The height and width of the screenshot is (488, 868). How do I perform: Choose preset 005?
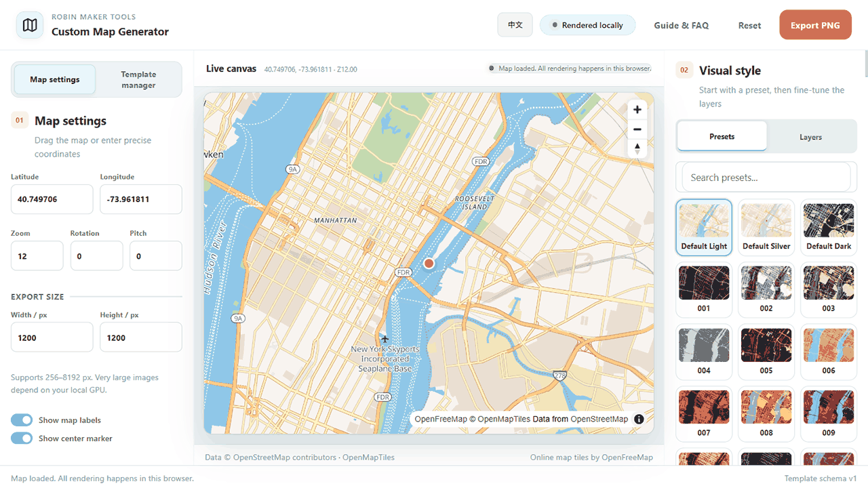766,352
